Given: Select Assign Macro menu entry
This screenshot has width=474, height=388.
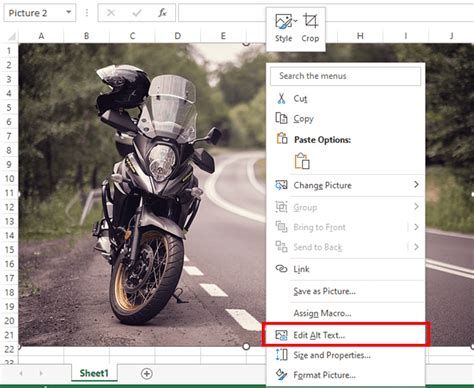Looking at the screenshot, I should (x=346, y=313).
